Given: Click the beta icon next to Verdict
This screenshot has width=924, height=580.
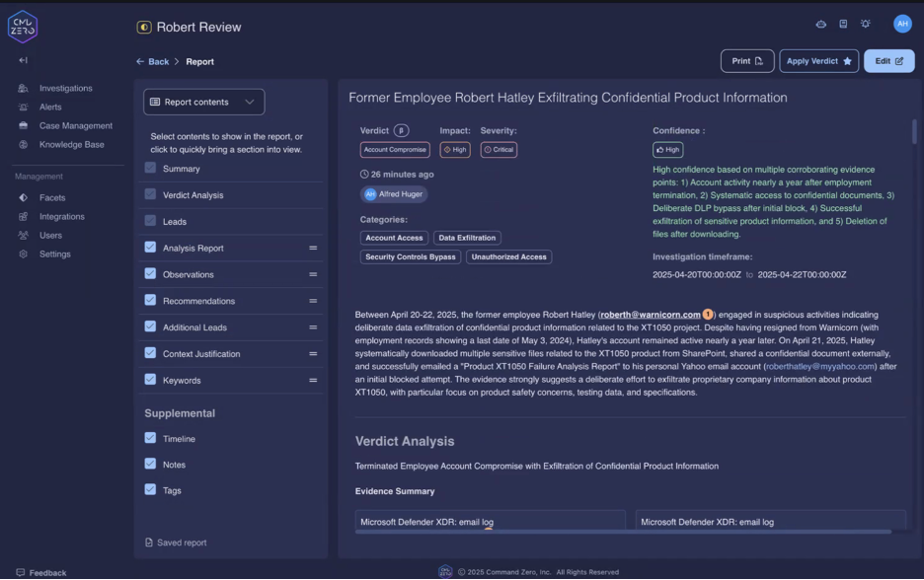Looking at the screenshot, I should pyautogui.click(x=402, y=130).
